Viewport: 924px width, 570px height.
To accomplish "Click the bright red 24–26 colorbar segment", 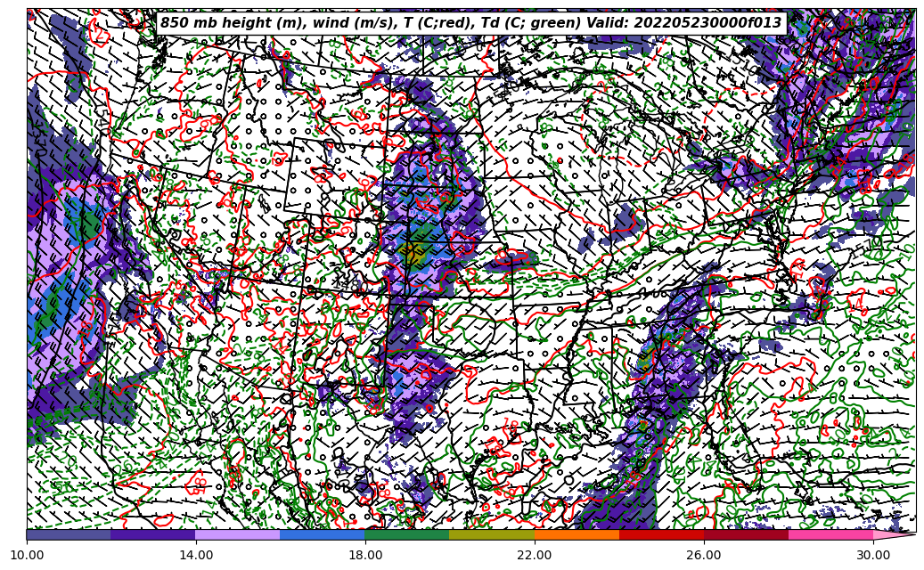I will 661,535.
